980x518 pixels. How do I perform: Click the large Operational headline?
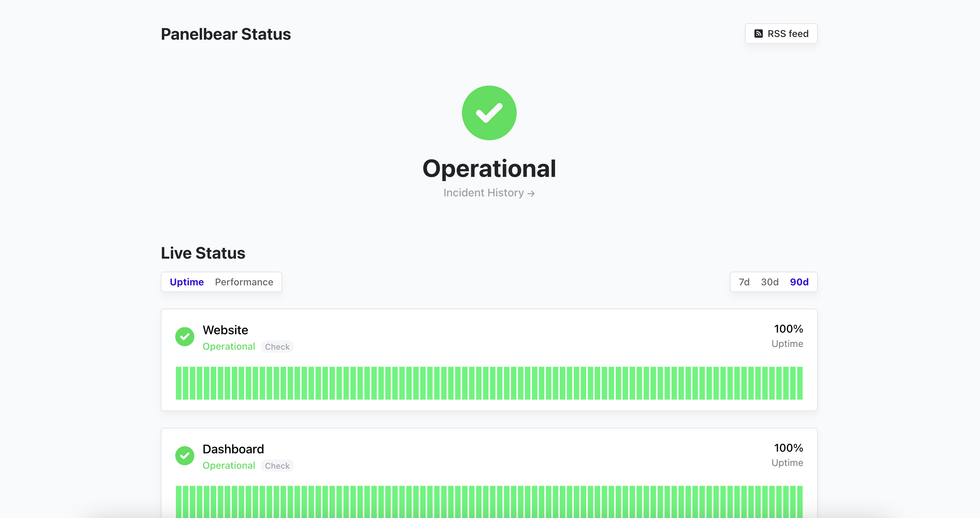(489, 168)
